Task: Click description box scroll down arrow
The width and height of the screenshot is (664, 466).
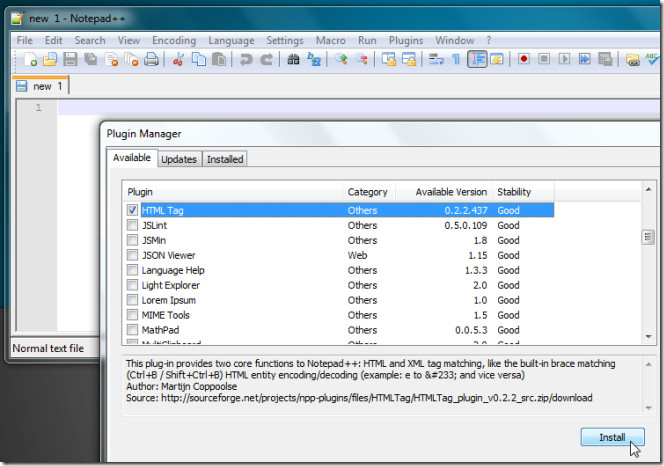Action: click(648, 408)
